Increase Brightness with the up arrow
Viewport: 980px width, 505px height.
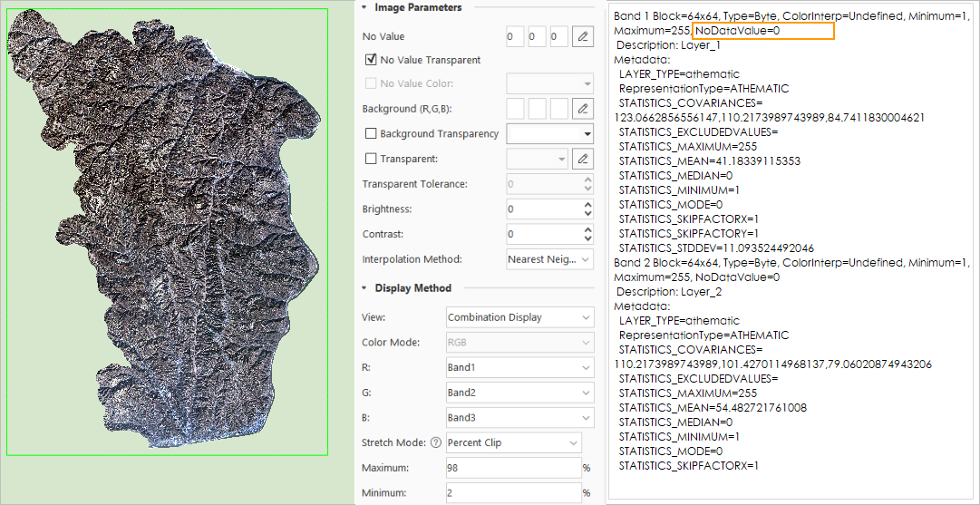[587, 205]
